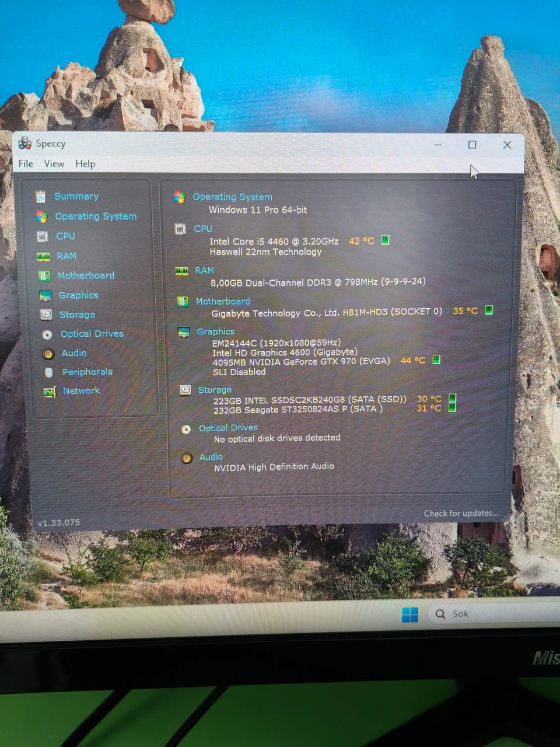This screenshot has height=747, width=560.
Task: Click the Windows 11 Pro 64-bit text
Action: pos(258,210)
